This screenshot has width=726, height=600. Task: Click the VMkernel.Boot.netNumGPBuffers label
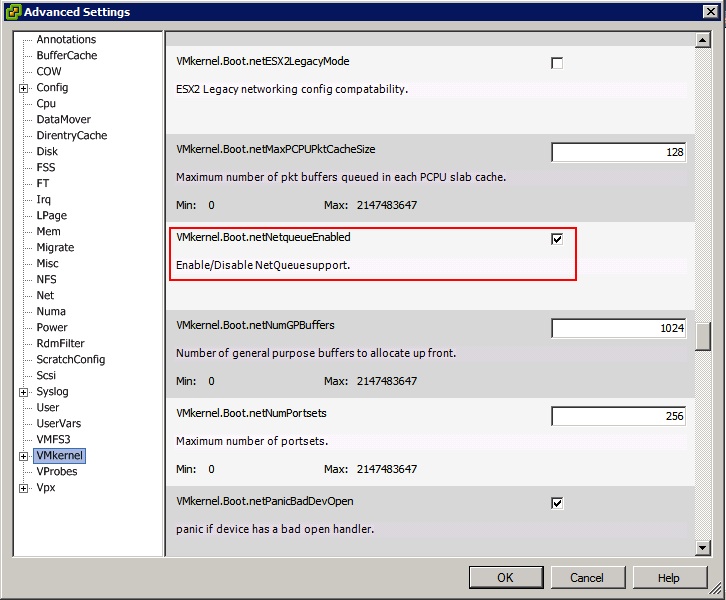(x=255, y=325)
